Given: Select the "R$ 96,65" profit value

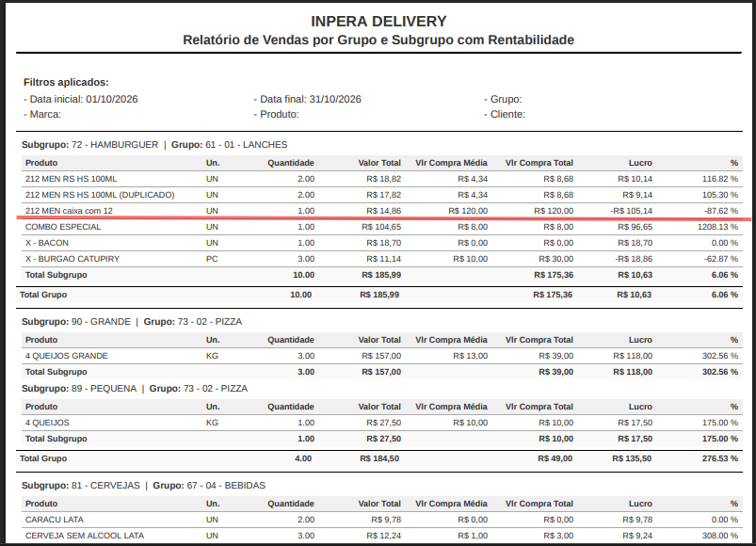Looking at the screenshot, I should (635, 227).
